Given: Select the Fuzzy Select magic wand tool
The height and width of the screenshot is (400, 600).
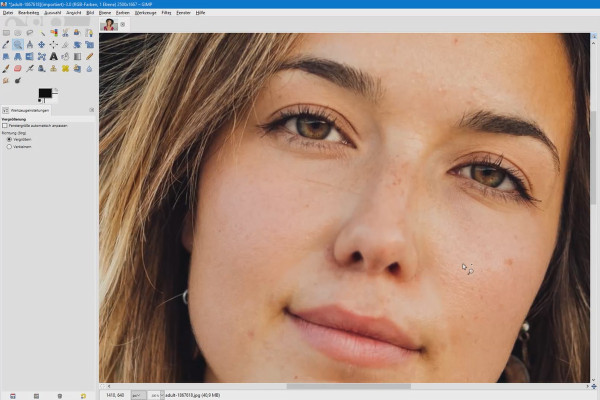Looking at the screenshot, I should [42, 33].
